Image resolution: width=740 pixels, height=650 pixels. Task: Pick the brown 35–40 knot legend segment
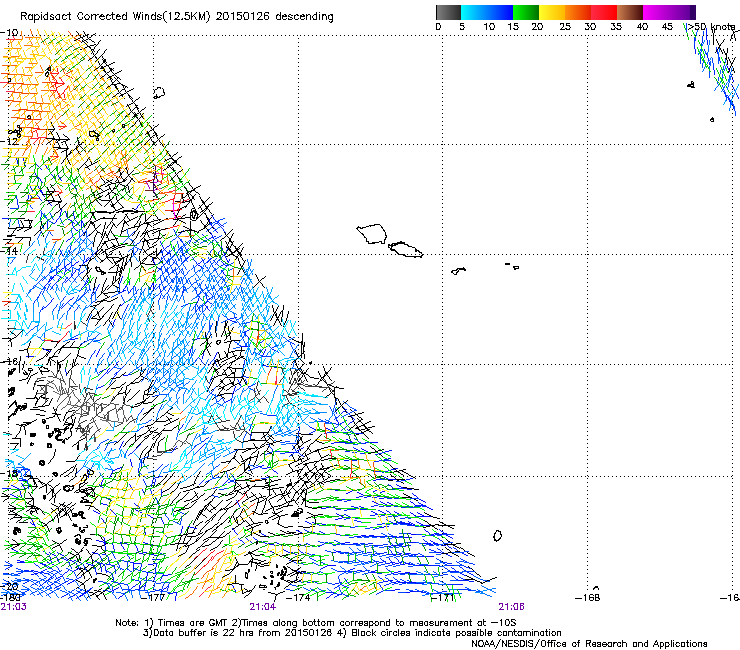click(630, 12)
